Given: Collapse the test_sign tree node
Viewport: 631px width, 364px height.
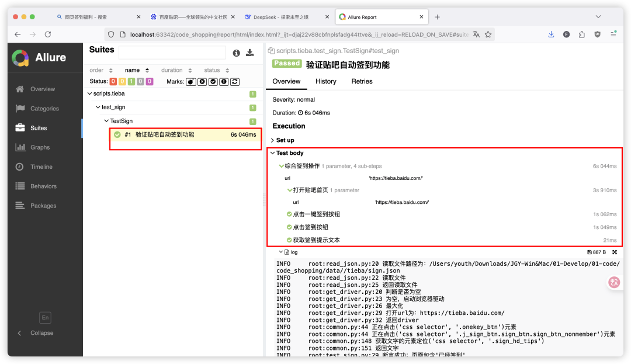Looking at the screenshot, I should 98,108.
